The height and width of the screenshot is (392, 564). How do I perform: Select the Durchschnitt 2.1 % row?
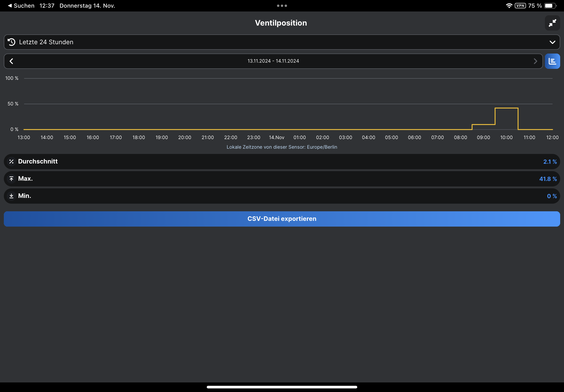[282, 161]
